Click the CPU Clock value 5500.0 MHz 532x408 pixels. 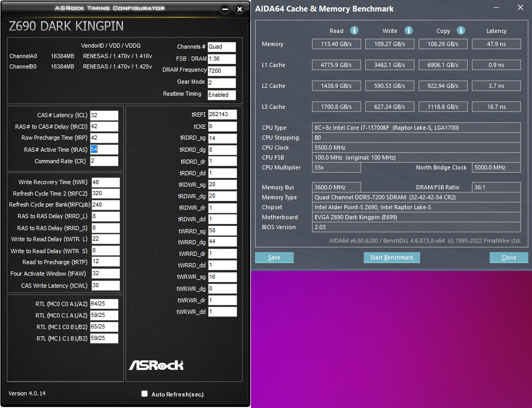point(417,148)
